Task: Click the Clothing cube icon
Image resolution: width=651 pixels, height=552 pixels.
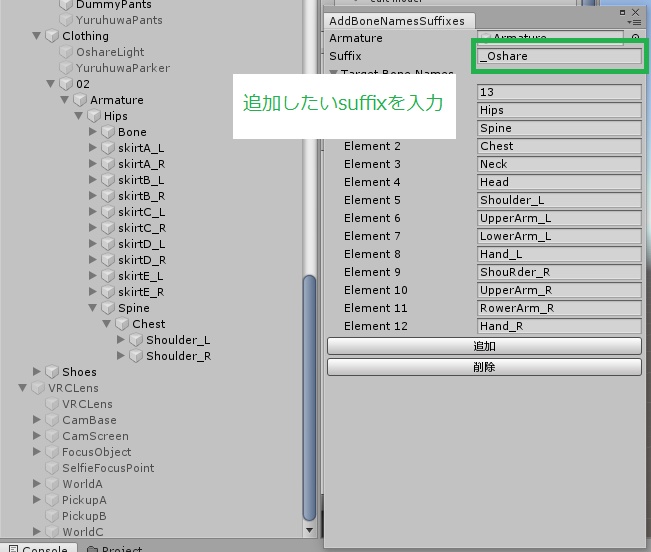Action: (52, 36)
